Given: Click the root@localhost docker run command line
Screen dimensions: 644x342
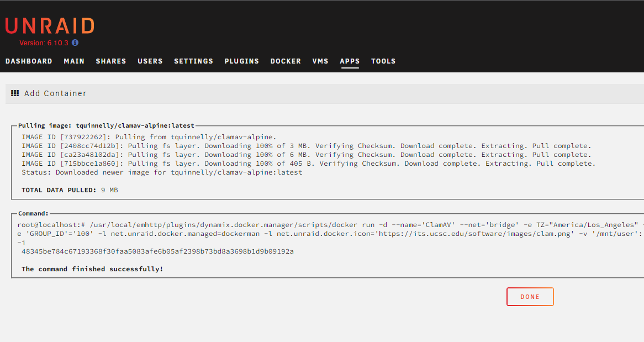Looking at the screenshot, I should click(331, 225).
